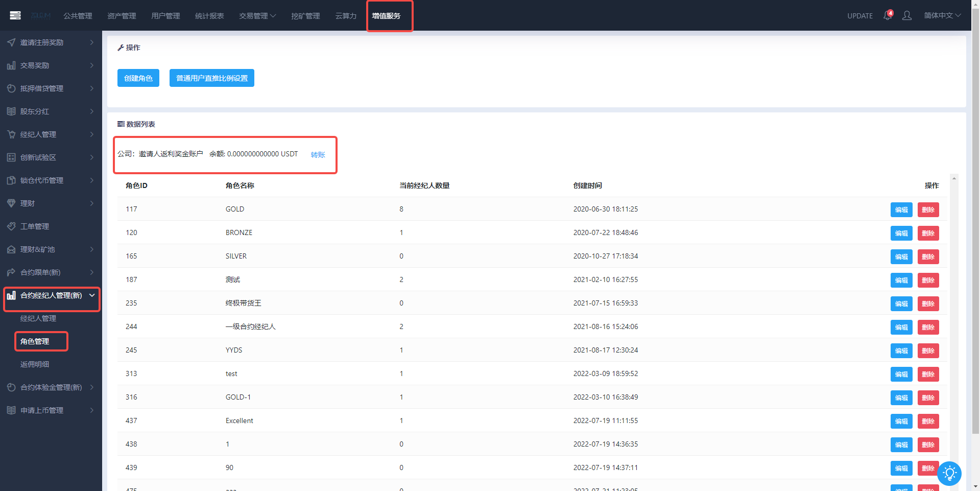980x491 pixels.
Task: Expand the 股东分红 chevron
Action: coord(92,111)
